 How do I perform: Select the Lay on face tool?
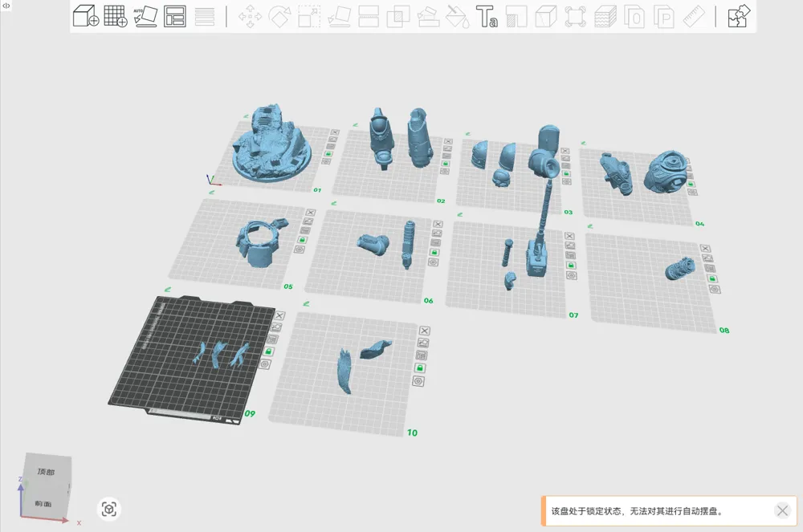click(339, 16)
